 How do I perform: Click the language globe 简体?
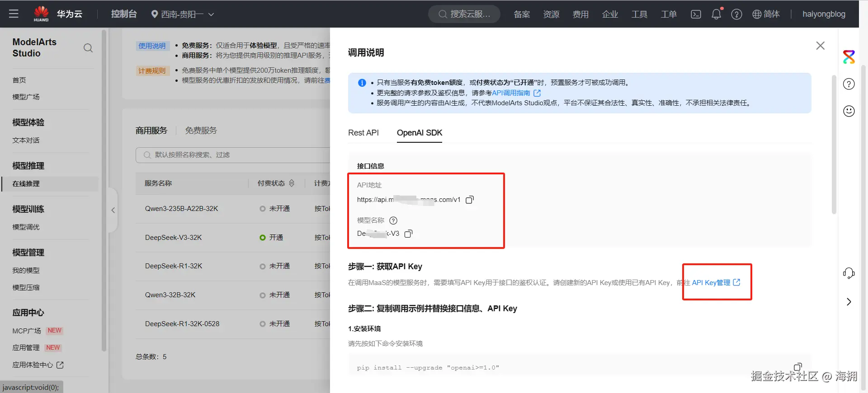(766, 14)
